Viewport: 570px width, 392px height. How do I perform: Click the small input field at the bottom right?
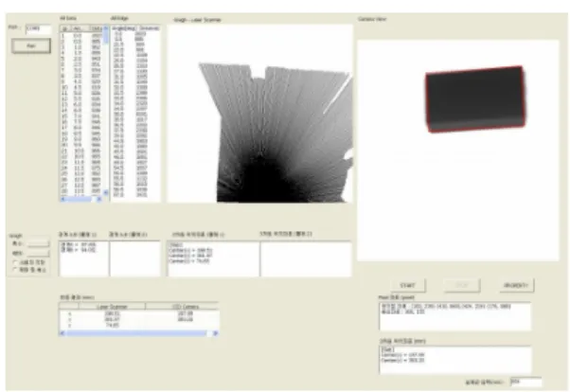point(525,382)
